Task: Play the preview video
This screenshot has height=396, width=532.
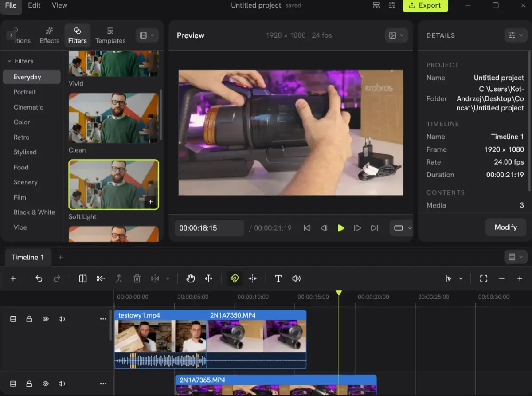Action: 340,228
